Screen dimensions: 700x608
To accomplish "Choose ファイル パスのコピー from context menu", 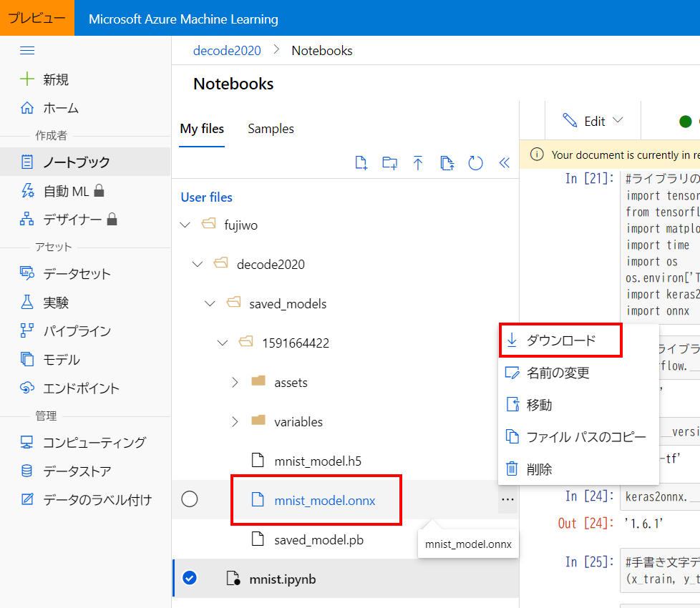I will click(x=578, y=437).
